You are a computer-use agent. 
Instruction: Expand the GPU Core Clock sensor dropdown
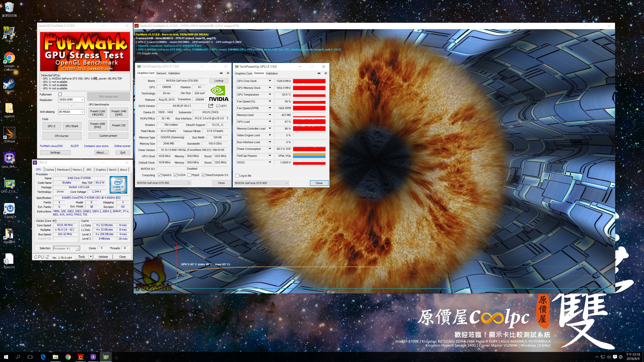coord(270,81)
